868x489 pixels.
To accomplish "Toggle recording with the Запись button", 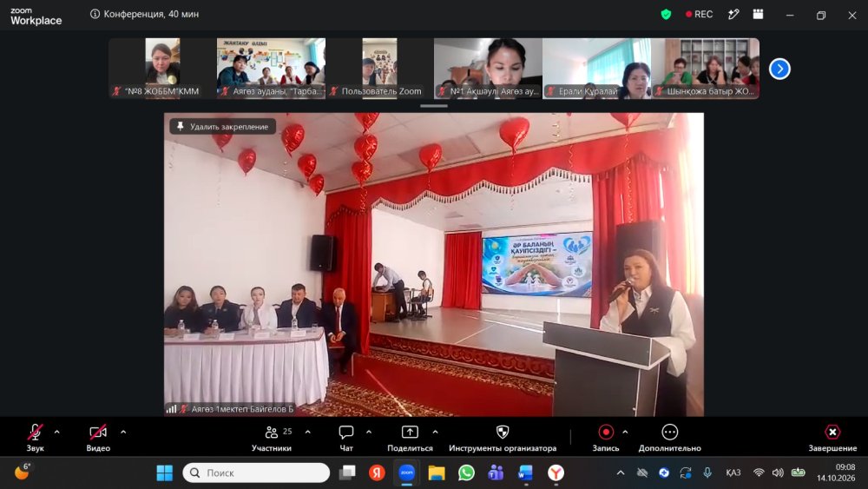I will [x=606, y=438].
